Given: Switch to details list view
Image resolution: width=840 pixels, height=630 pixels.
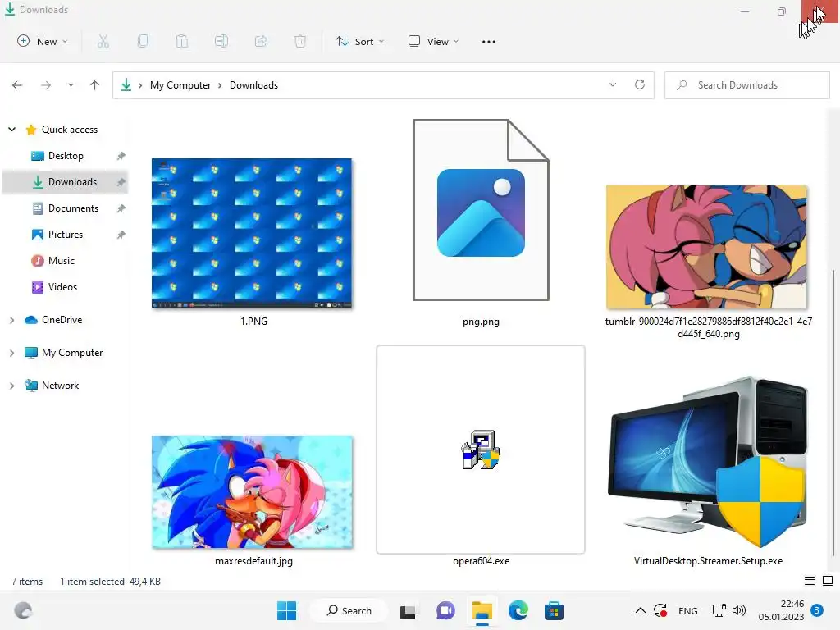Looking at the screenshot, I should coord(810,581).
